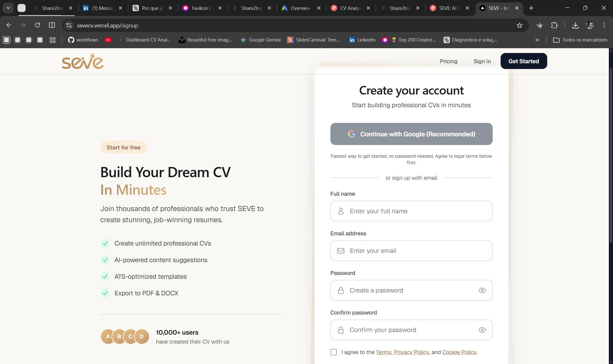The width and height of the screenshot is (613, 364).
Task: Check the agree to Terms checkbox
Action: click(x=334, y=352)
